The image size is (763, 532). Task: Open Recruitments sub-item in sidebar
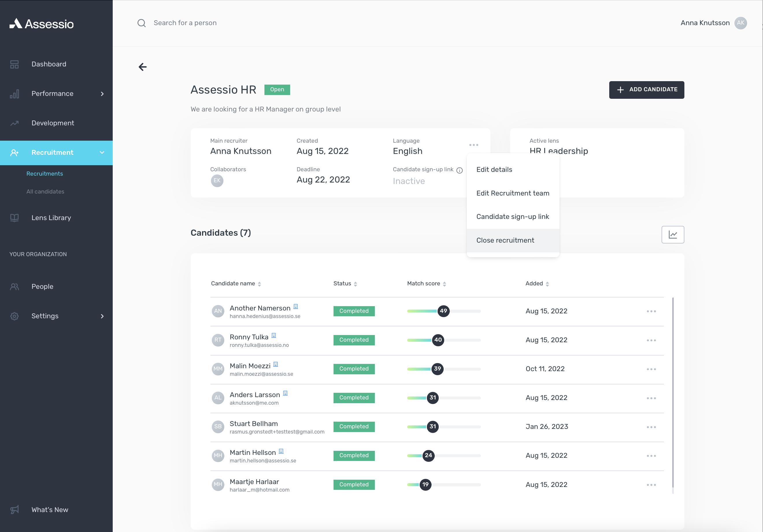coord(45,174)
